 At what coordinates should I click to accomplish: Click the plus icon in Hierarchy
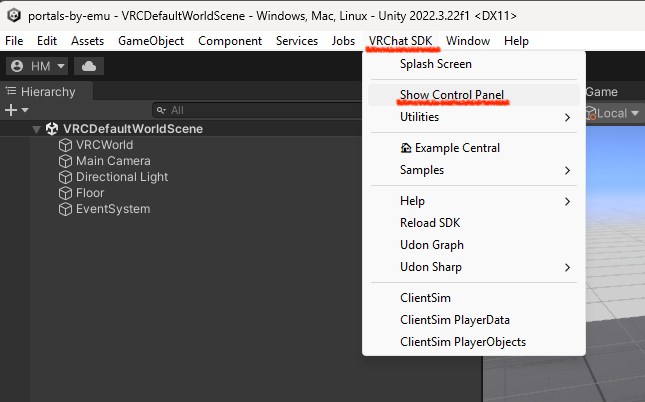(12, 110)
